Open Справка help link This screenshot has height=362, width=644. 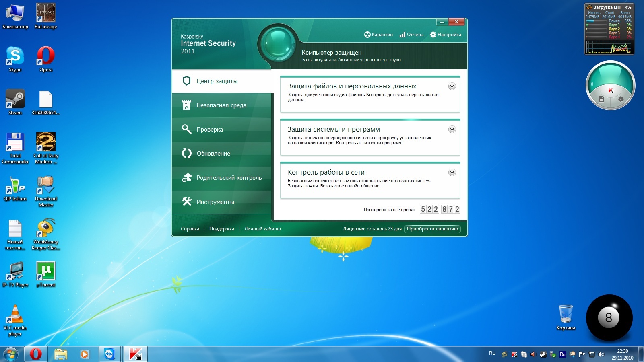pos(190,229)
